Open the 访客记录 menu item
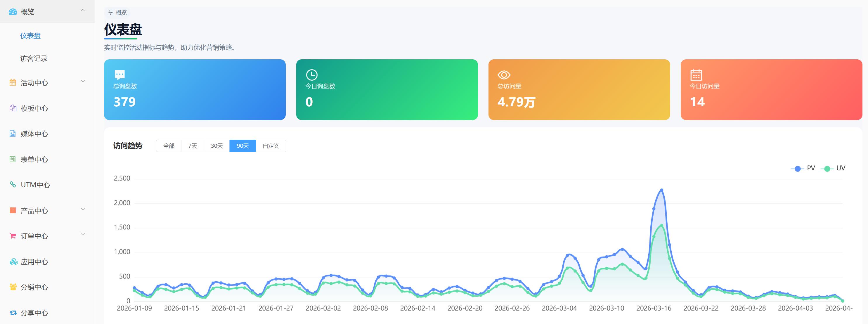868x324 pixels. click(34, 59)
